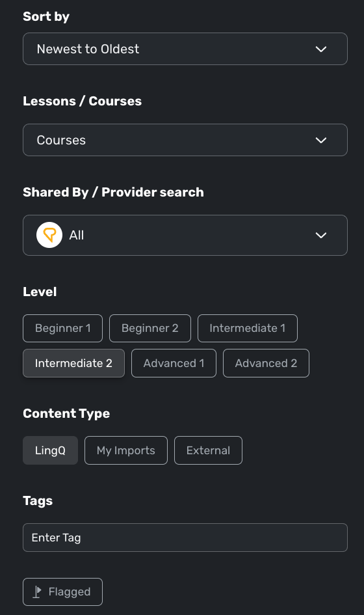
Task: Click the chevron arrow in Sort by dropdown
Action: [321, 49]
